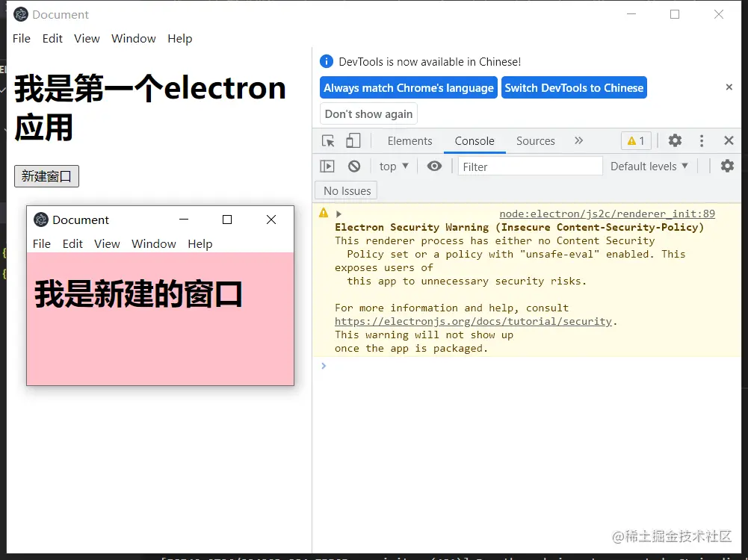Open the top JavaScript context dropdown
Image resolution: width=748 pixels, height=560 pixels.
point(394,167)
